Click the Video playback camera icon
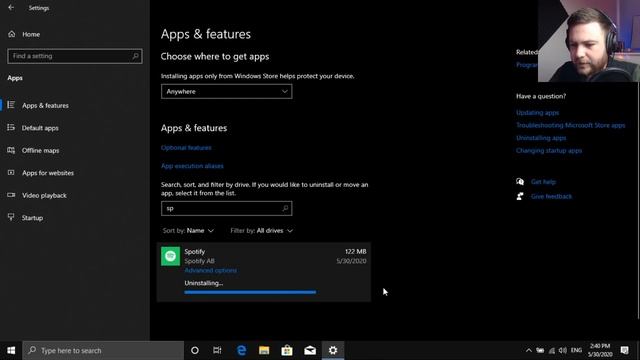This screenshot has width=640, height=360. 11,195
